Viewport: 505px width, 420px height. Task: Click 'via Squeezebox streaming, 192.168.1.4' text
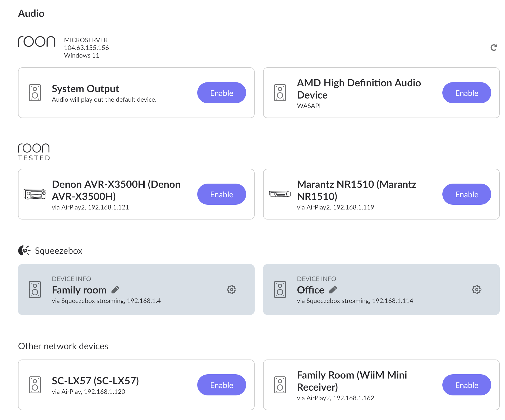[x=106, y=301]
